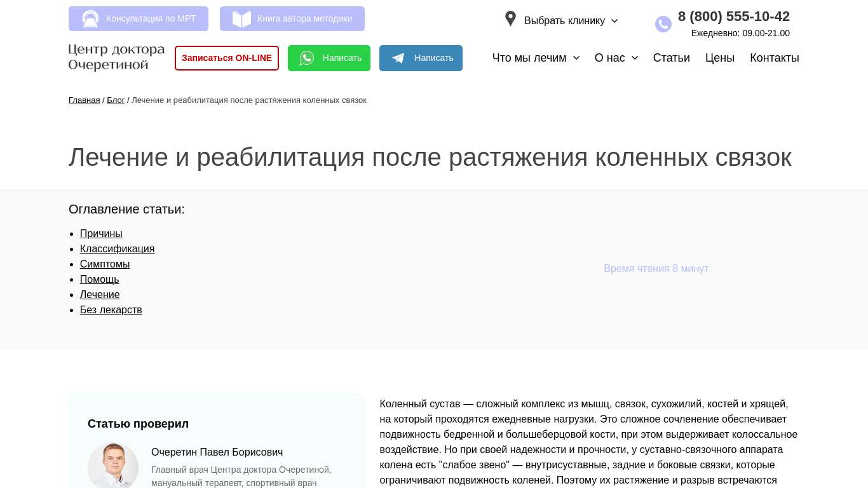
Task: Click the open book icon
Action: [241, 19]
